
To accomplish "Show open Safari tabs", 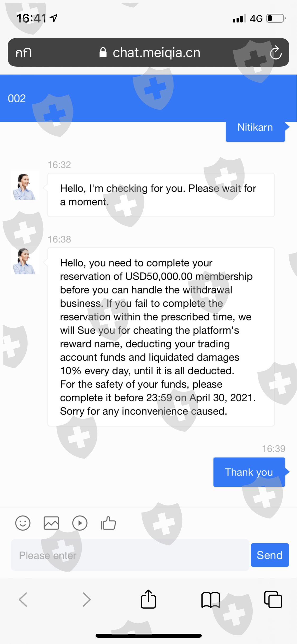I will tap(273, 599).
